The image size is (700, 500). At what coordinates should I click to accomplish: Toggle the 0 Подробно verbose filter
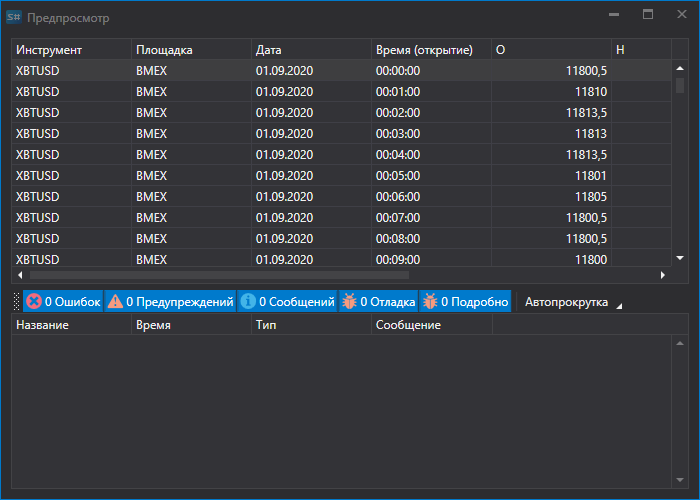[x=465, y=302]
